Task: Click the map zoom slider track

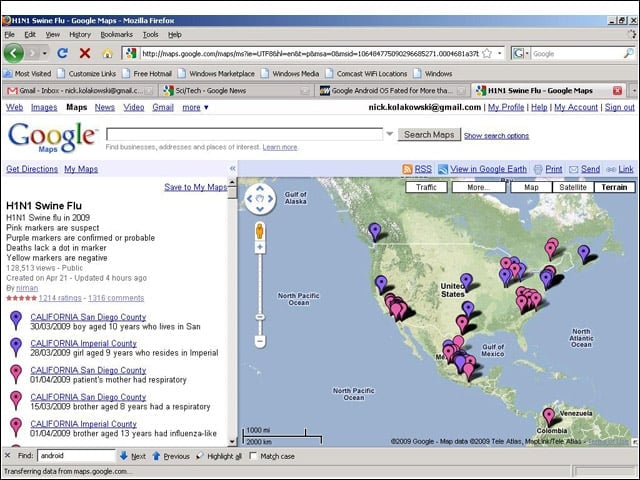Action: point(260,286)
